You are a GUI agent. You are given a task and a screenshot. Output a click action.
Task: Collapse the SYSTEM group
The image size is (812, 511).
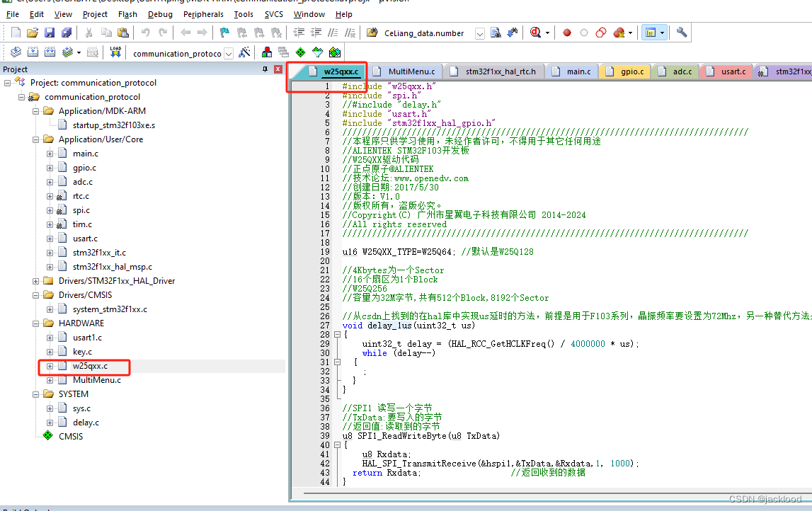pos(35,394)
